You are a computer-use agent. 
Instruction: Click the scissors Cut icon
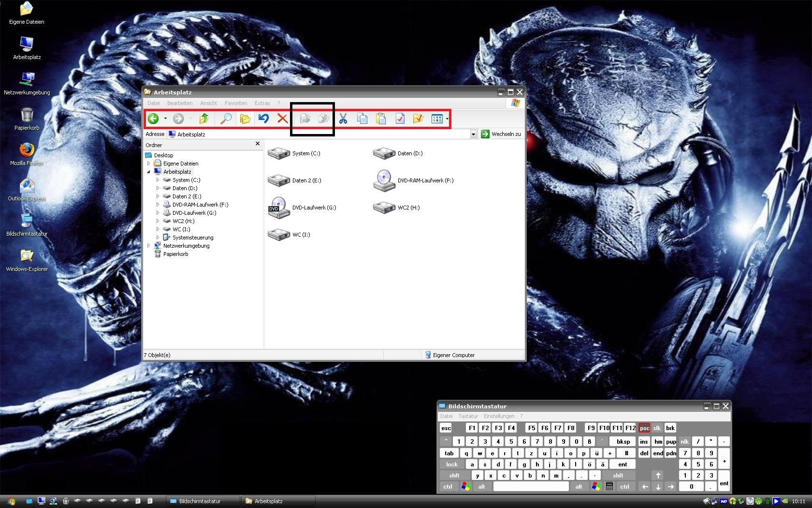[343, 119]
